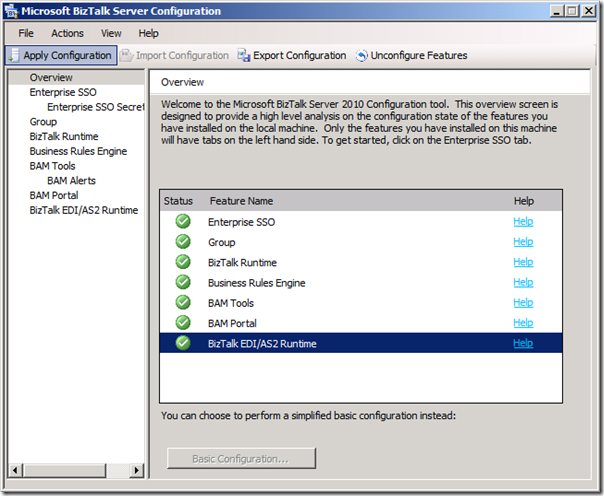Image resolution: width=604 pixels, height=496 pixels.
Task: Click the Apply Configuration toolbar icon
Action: click(x=14, y=56)
